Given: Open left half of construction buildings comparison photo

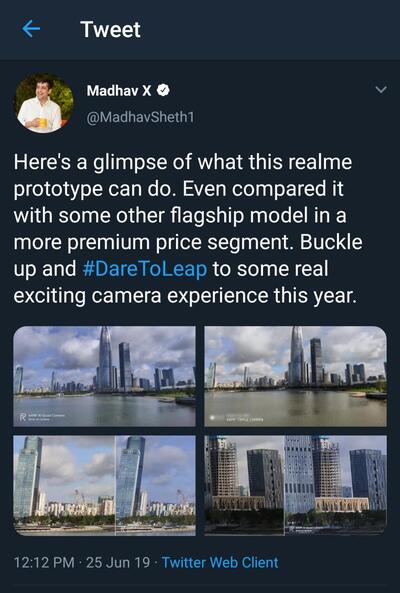Looking at the screenshot, I should pyautogui.click(x=244, y=485).
